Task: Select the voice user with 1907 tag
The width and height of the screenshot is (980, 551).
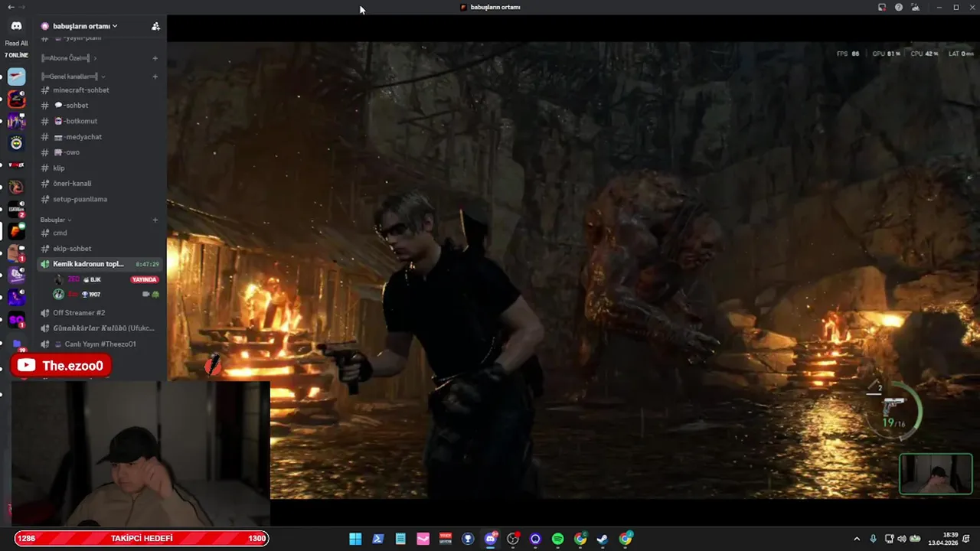Action: point(106,295)
